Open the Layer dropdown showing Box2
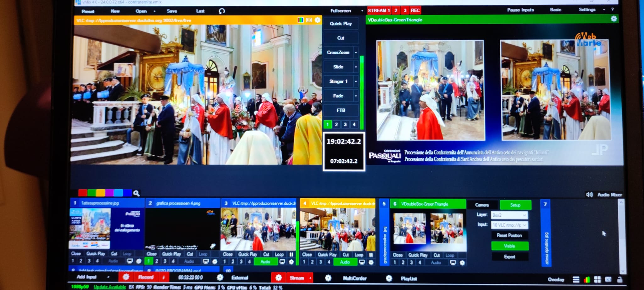Image resolution: width=644 pixels, height=290 pixels. coord(509,215)
